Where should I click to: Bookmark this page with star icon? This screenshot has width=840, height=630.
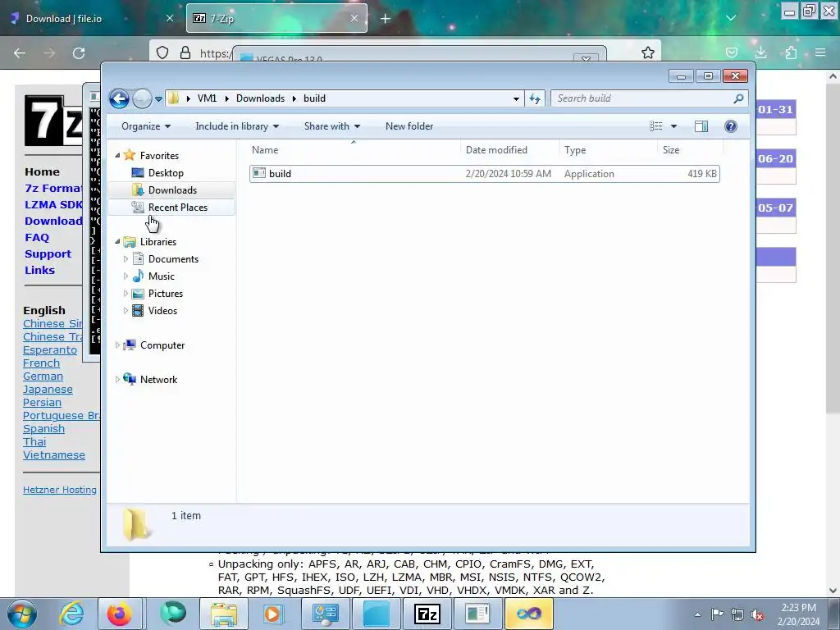click(648, 52)
